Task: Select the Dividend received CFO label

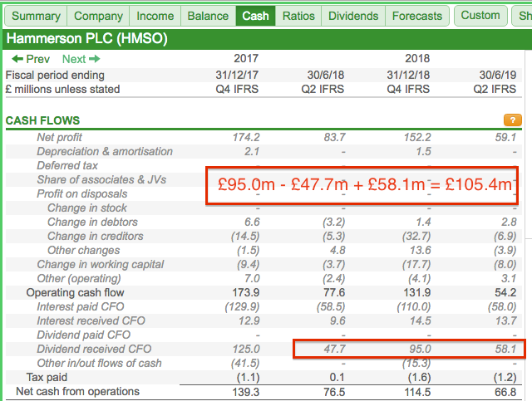Action: [x=94, y=350]
